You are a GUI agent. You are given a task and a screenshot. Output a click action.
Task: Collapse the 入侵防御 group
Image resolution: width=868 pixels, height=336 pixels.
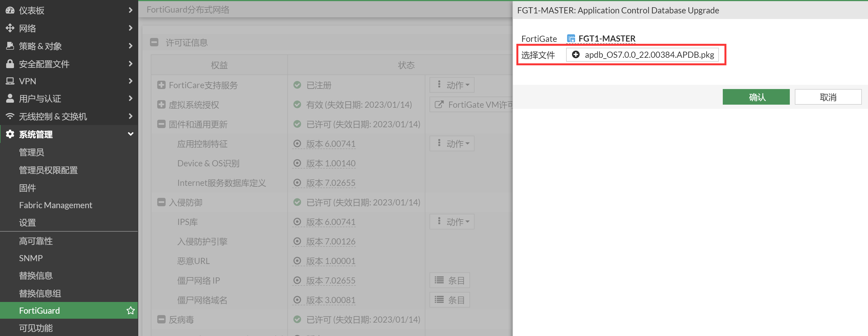(161, 202)
